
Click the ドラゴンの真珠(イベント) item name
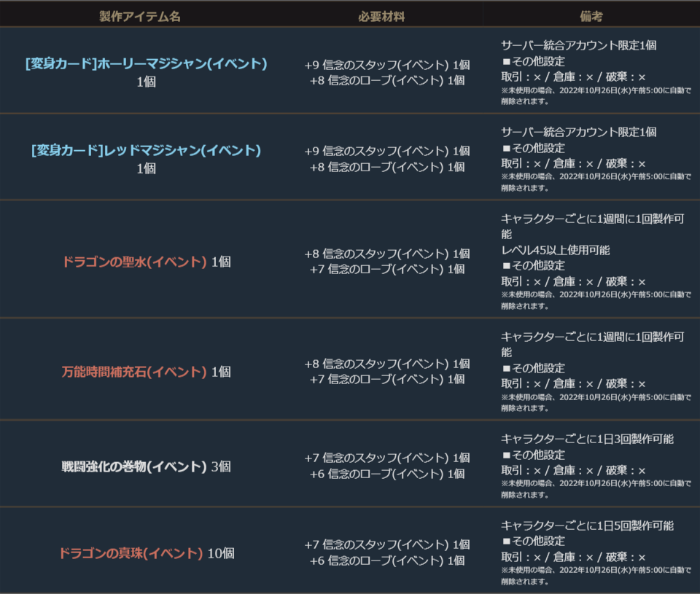(x=131, y=553)
